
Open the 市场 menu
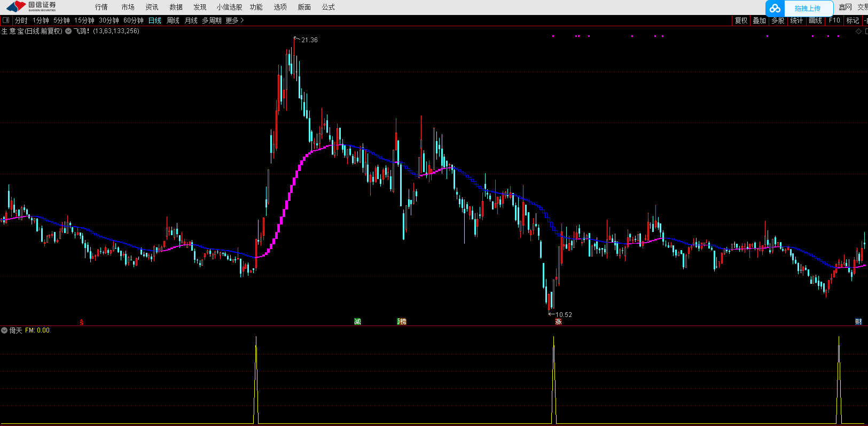128,7
